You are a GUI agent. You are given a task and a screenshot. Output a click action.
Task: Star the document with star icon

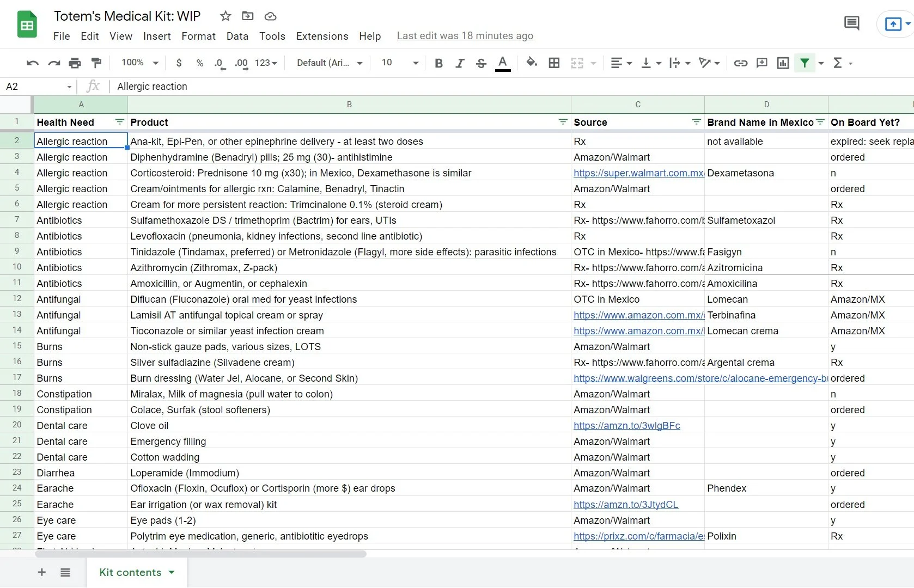click(226, 16)
